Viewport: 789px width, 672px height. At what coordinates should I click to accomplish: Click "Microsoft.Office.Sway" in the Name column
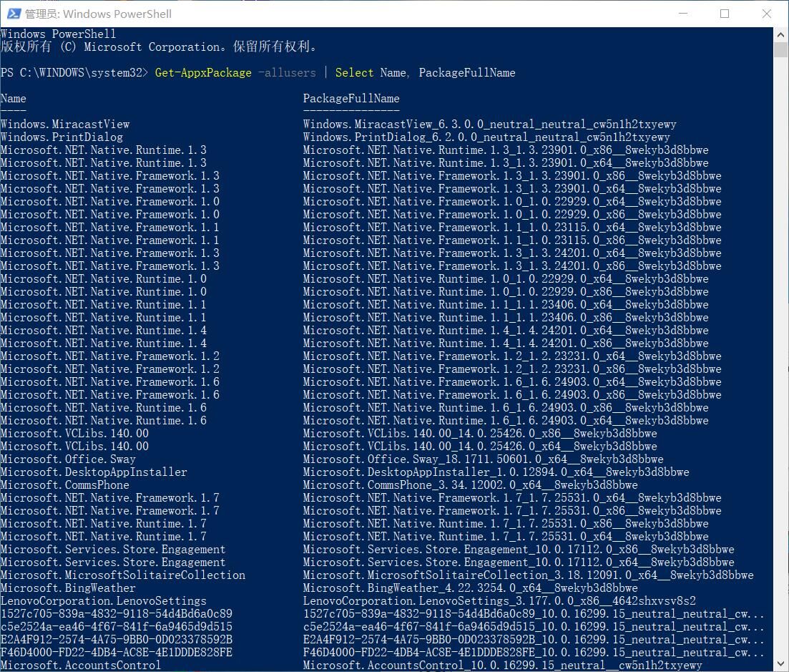click(x=68, y=459)
